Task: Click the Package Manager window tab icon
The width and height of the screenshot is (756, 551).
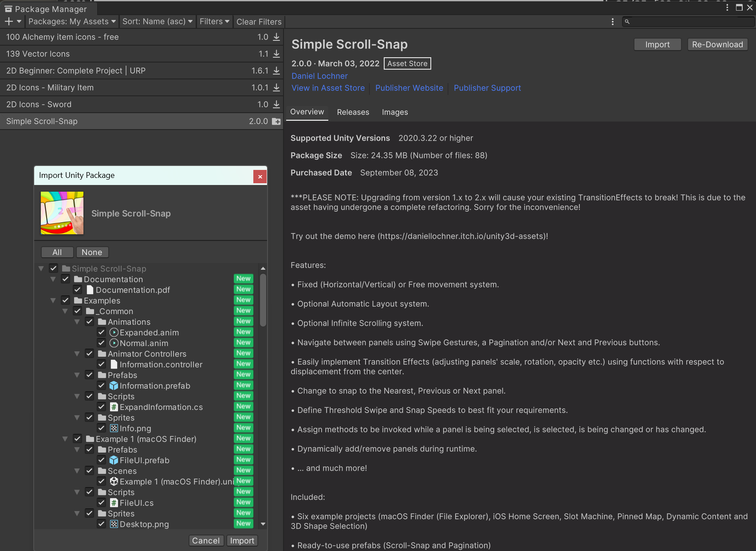Action: pyautogui.click(x=8, y=9)
